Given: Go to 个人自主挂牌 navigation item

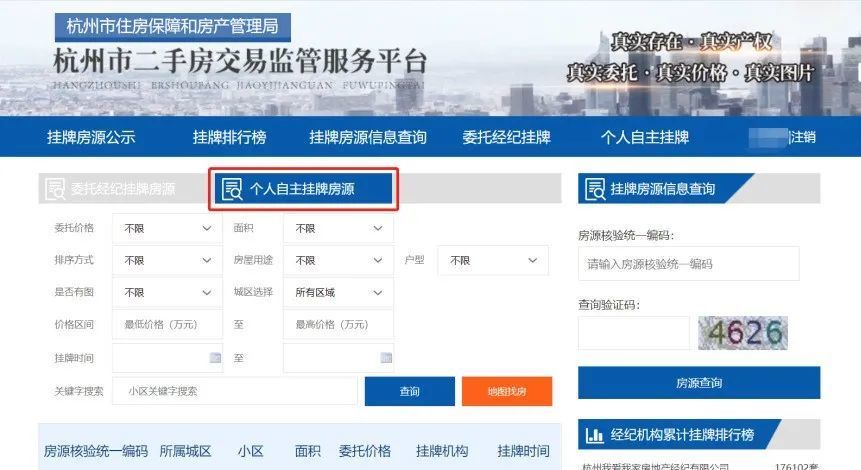Looking at the screenshot, I should coord(645,137).
